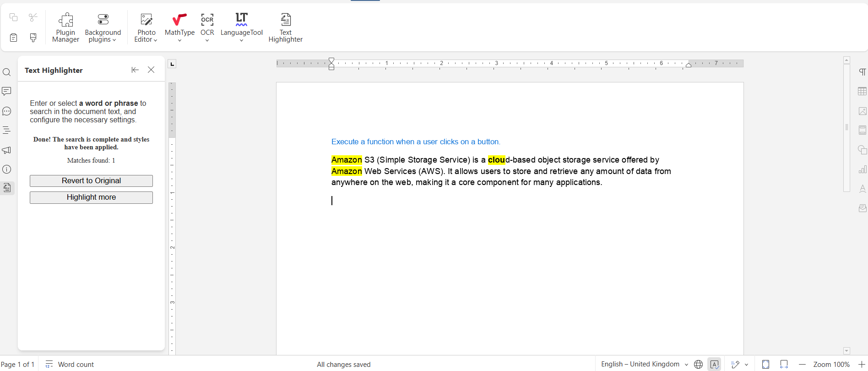Open the Plugin Manager

[65, 27]
